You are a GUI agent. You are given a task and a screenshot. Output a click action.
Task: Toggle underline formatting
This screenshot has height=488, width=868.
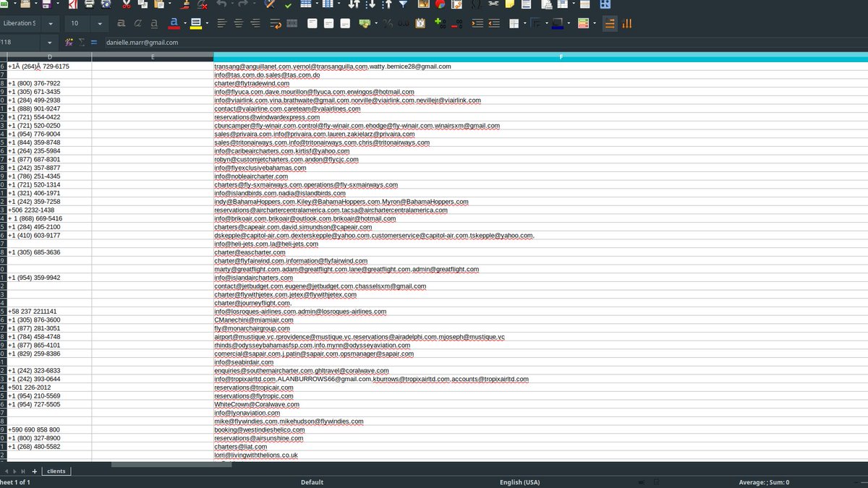154,23
